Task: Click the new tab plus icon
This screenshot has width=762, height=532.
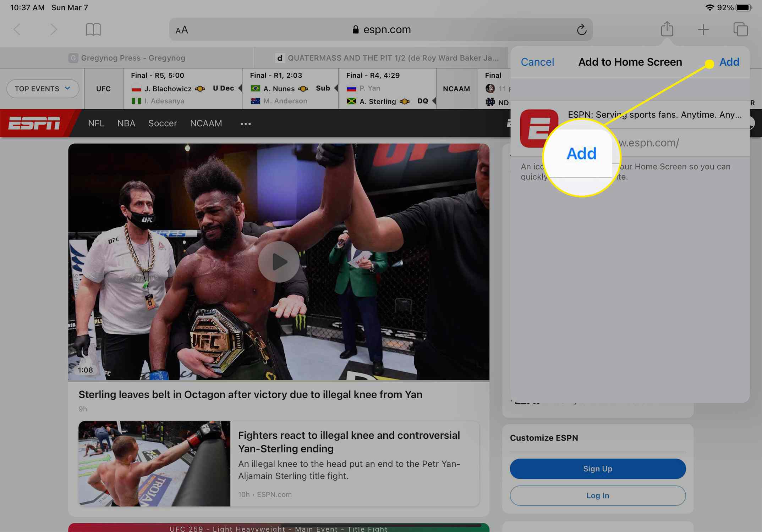Action: click(703, 29)
